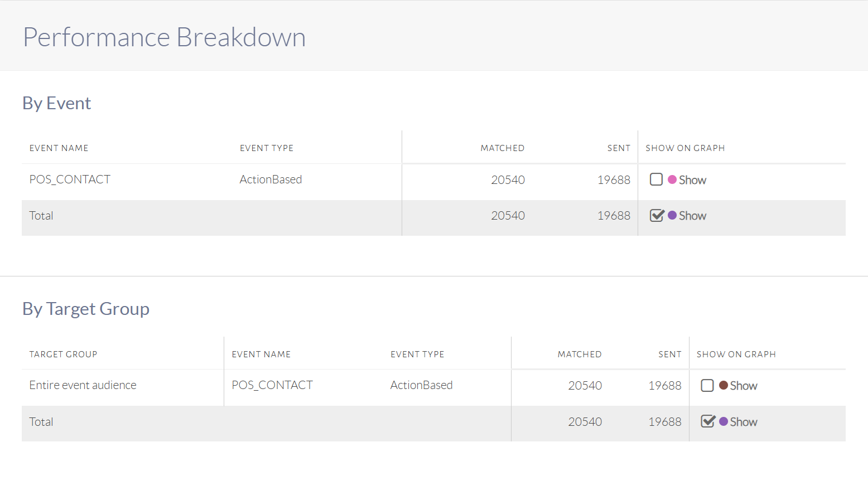Click Show On Graph header in By Target Group
This screenshot has height=481, width=868.
736,354
